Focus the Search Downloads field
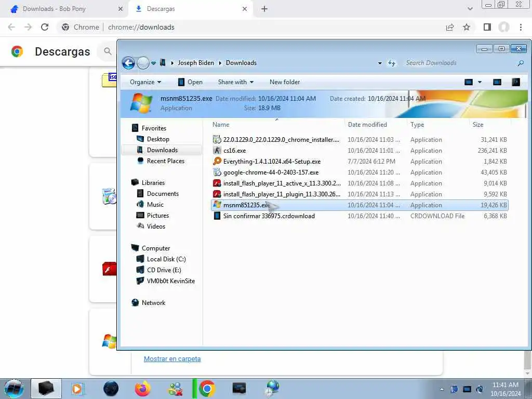 click(460, 63)
